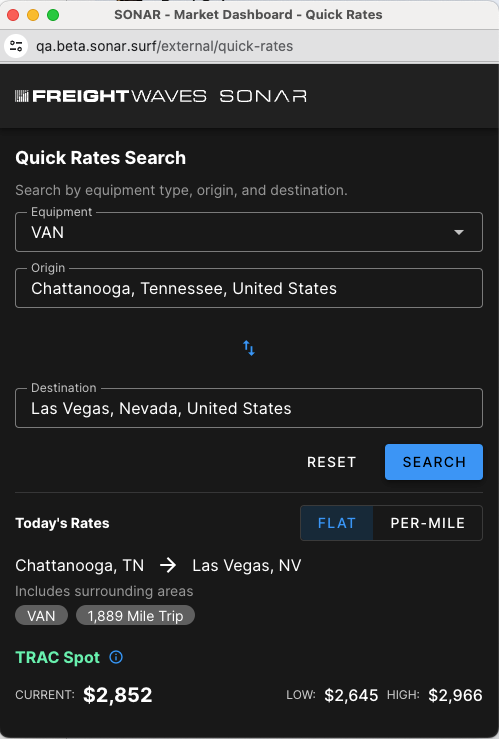Viewport: 499px width, 739px height.
Task: Click the Origin field with Chattanooga
Action: [249, 288]
